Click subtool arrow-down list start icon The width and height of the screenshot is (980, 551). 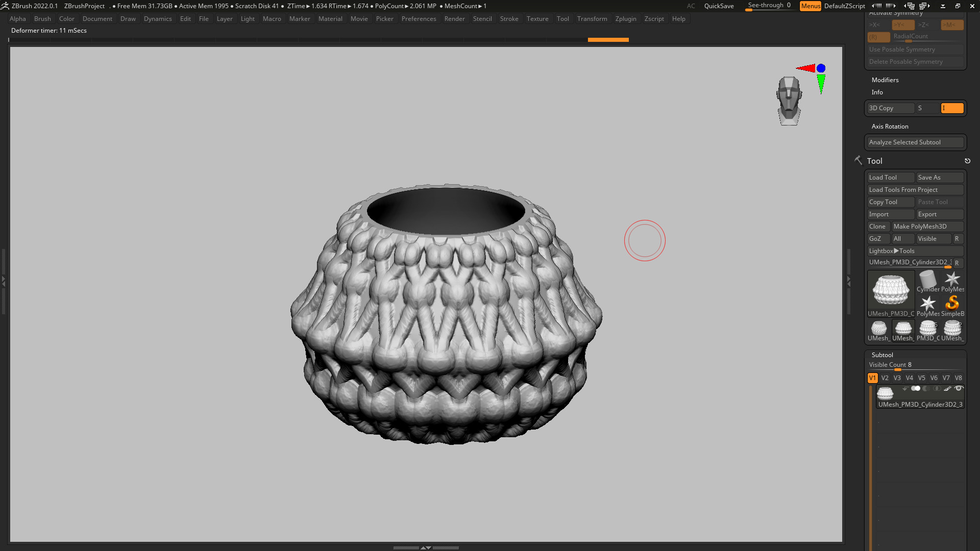pos(905,389)
